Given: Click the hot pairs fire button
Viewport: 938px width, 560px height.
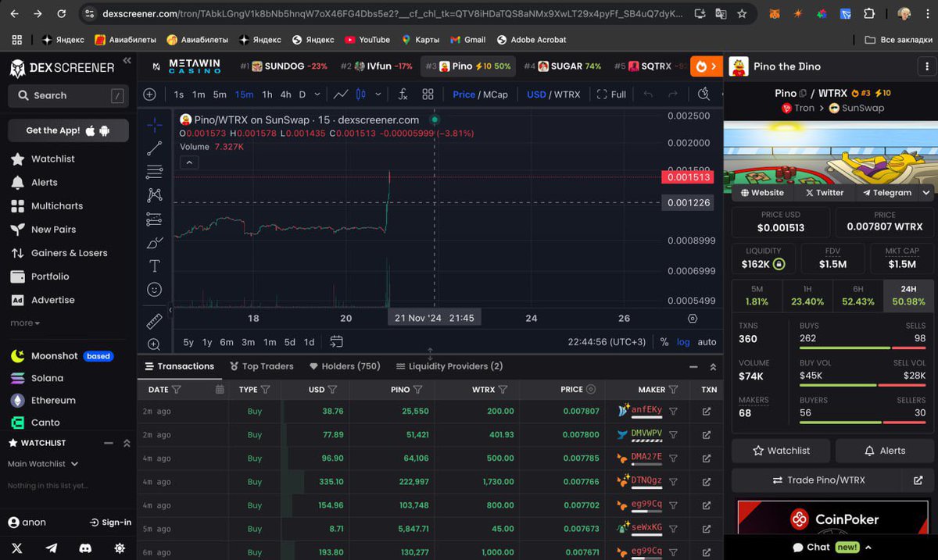Looking at the screenshot, I should coord(707,66).
